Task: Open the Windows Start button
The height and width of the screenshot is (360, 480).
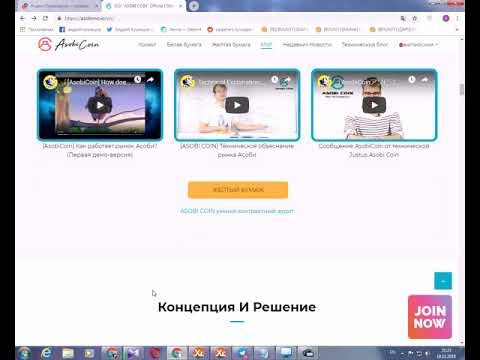Action: [x=24, y=353]
